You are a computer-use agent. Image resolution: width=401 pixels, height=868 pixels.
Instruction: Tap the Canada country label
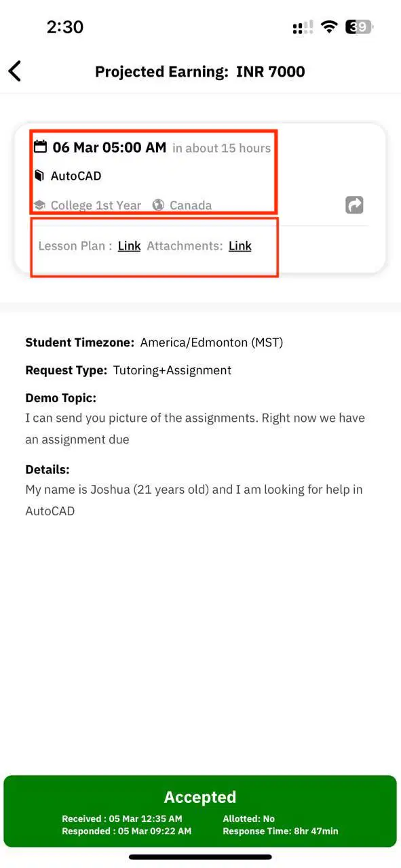click(x=191, y=205)
